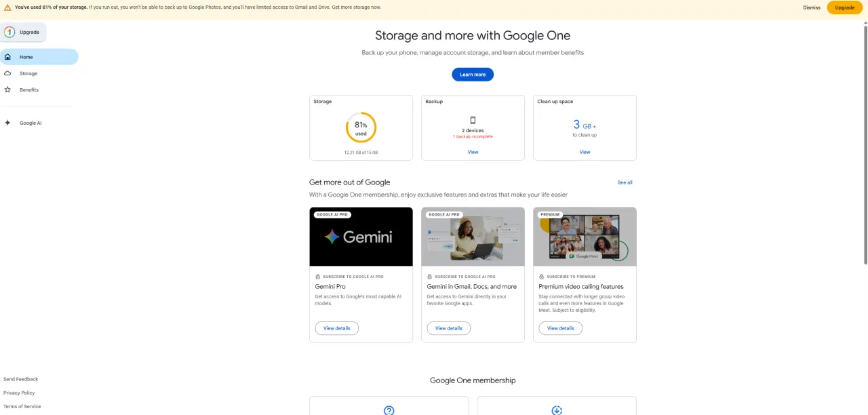This screenshot has width=868, height=415.
Task: Click See all link
Action: 625,182
